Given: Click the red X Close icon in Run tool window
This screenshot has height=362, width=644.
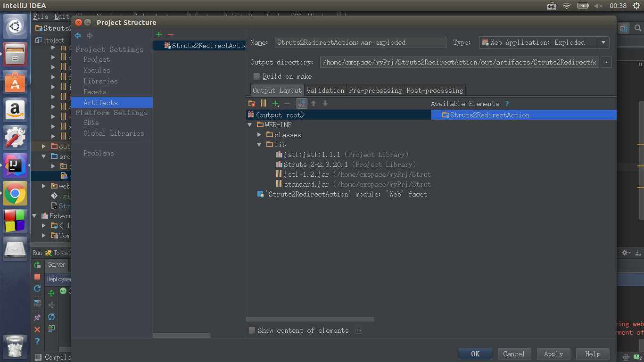Looking at the screenshot, I should tap(37, 329).
